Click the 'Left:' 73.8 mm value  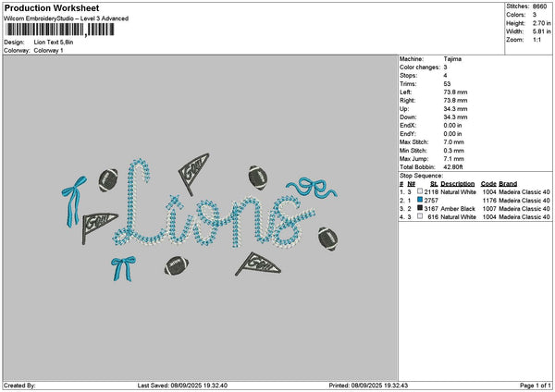click(x=455, y=92)
